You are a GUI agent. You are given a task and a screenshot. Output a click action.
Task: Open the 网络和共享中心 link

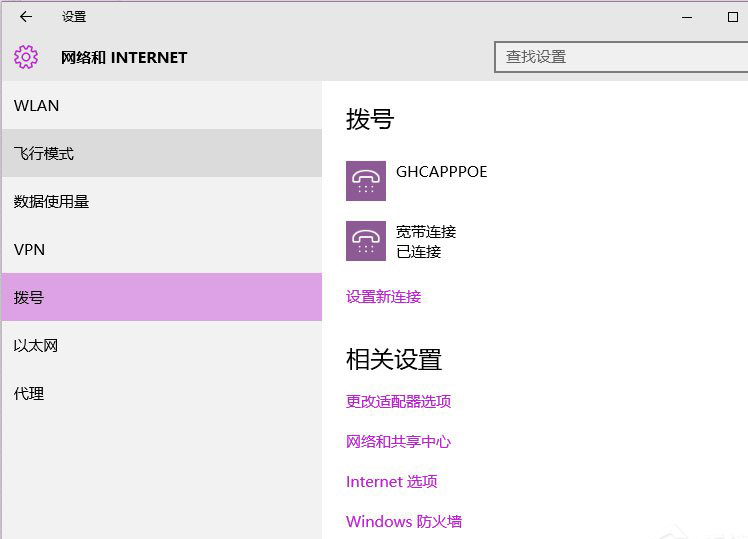click(399, 442)
